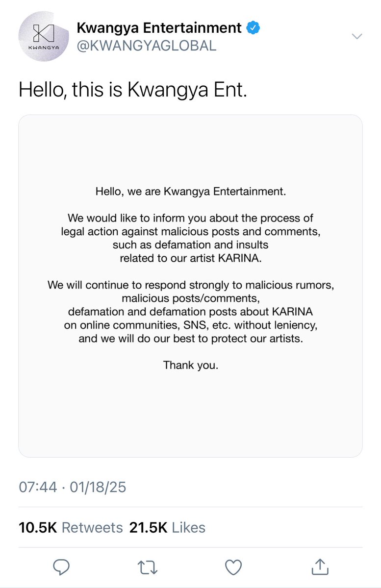Click the 07:44 timestamp
Screen dimensions: 381x588
[x=38, y=488]
